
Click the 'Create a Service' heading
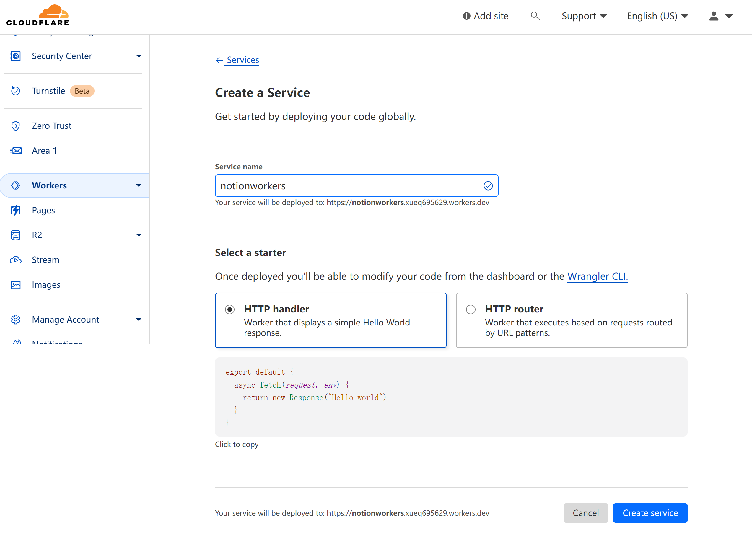[262, 92]
